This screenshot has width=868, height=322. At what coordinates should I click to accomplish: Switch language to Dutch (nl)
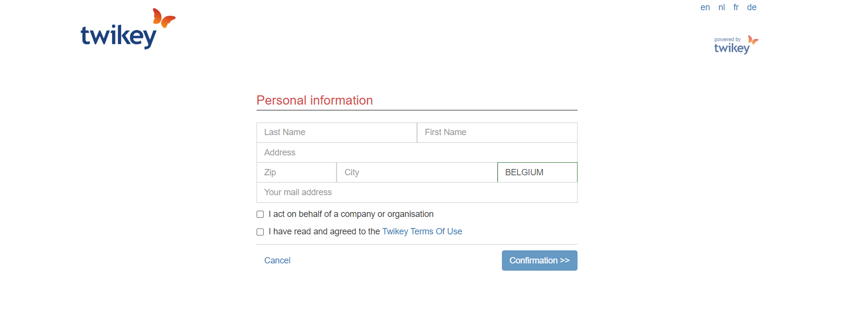722,7
